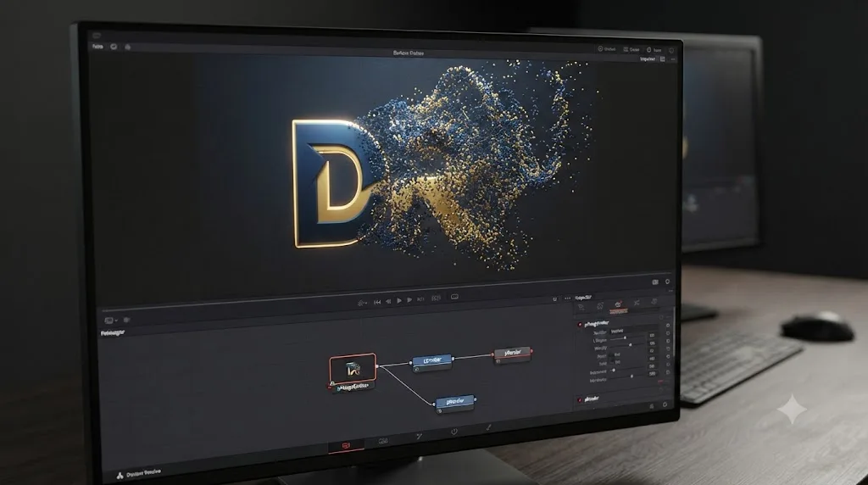Image resolution: width=868 pixels, height=485 pixels.
Task: Toggle the loop playback bracket icon
Action: point(437,298)
